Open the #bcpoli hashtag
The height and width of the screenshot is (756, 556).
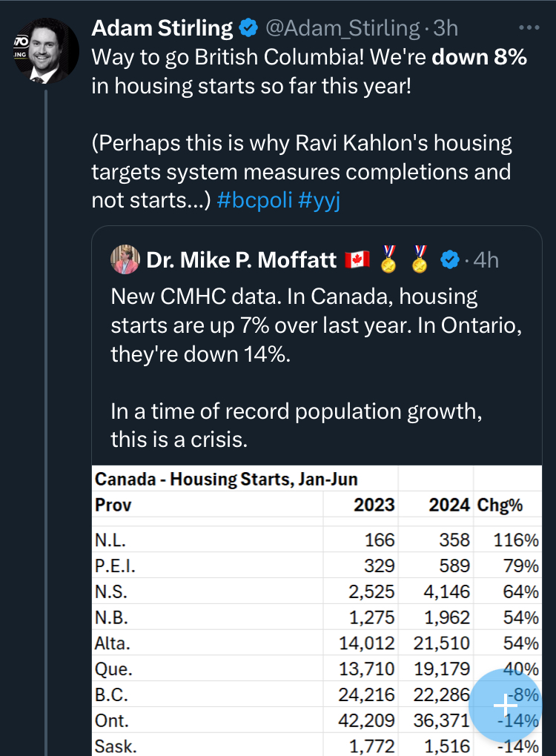point(258,200)
